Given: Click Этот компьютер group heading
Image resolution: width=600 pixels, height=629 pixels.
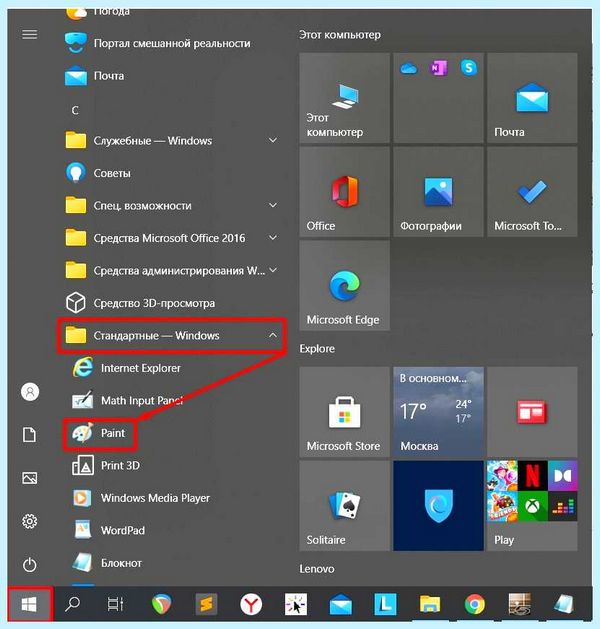Looking at the screenshot, I should pos(340,35).
